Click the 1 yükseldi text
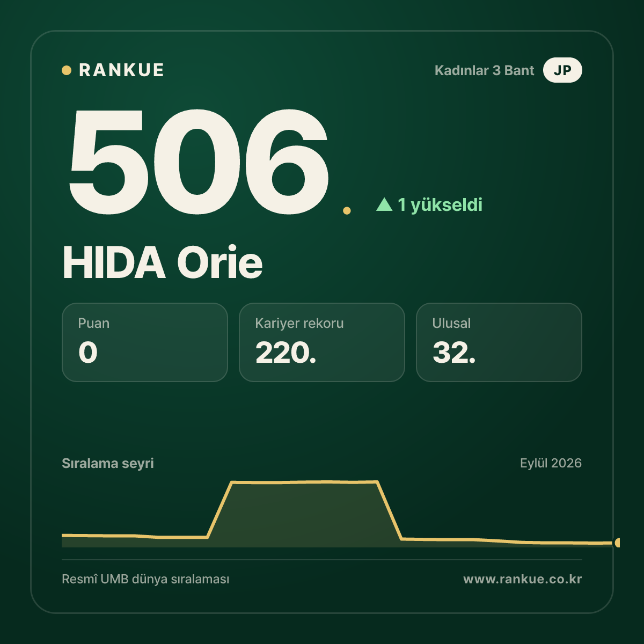644x644 pixels. click(440, 204)
